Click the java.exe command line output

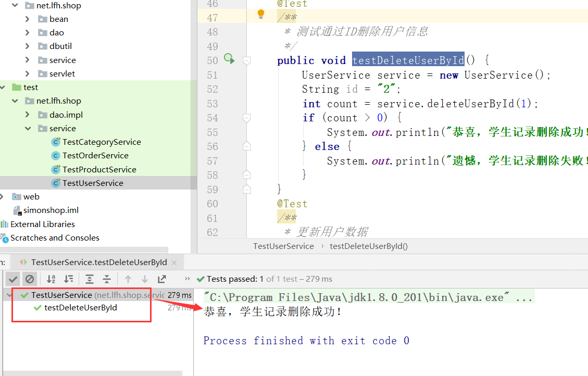pos(369,297)
